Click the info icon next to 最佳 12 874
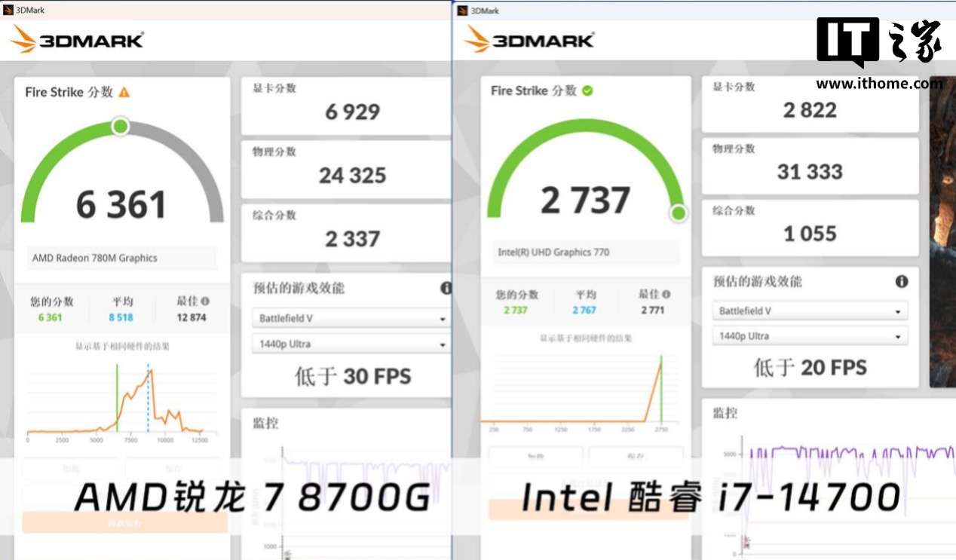Viewport: 956px width, 560px height. pos(205,301)
